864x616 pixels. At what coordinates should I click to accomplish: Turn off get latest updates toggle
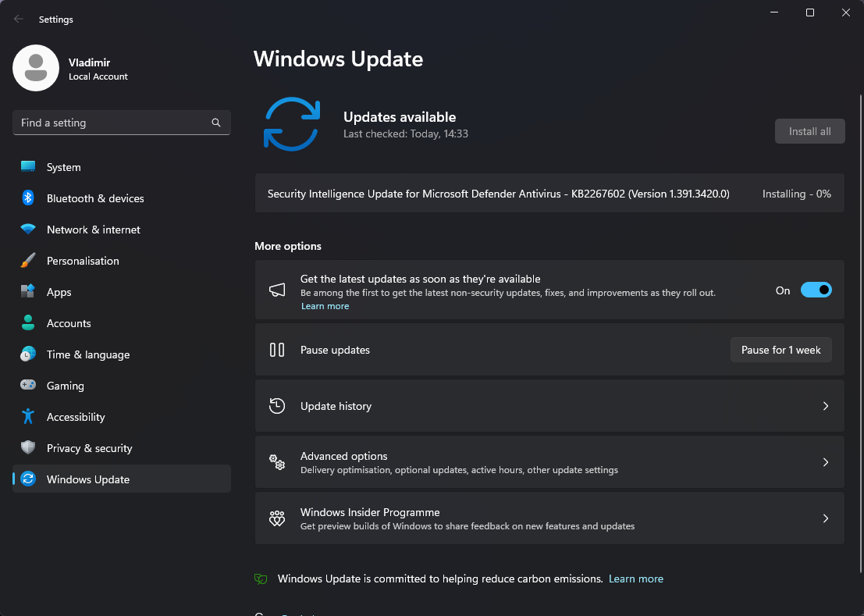[x=816, y=290]
